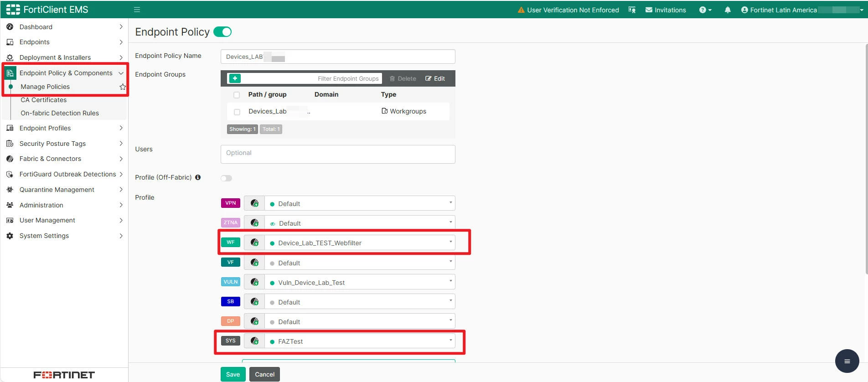Toggle the hamburger menu to collapse the sidebar

tap(137, 10)
